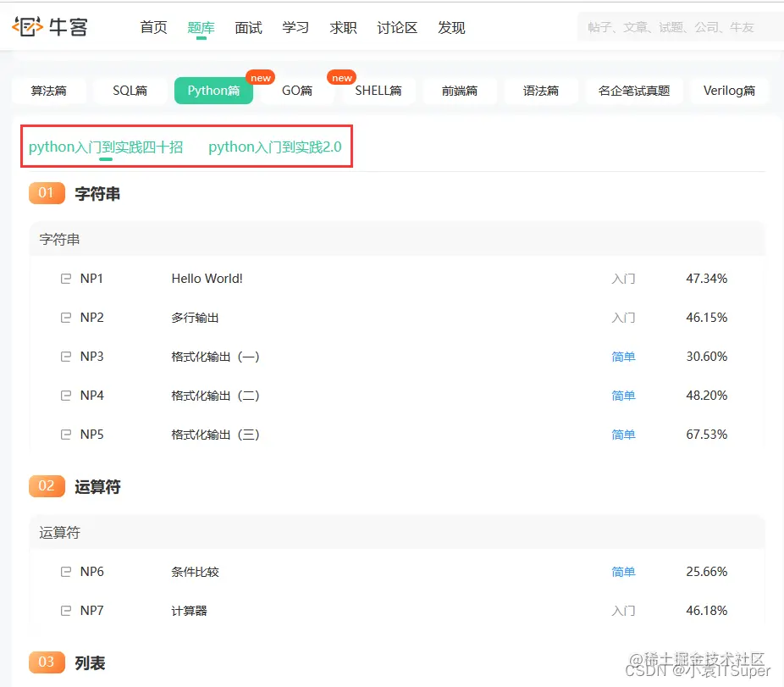Click the NP4 problem number

(92, 396)
